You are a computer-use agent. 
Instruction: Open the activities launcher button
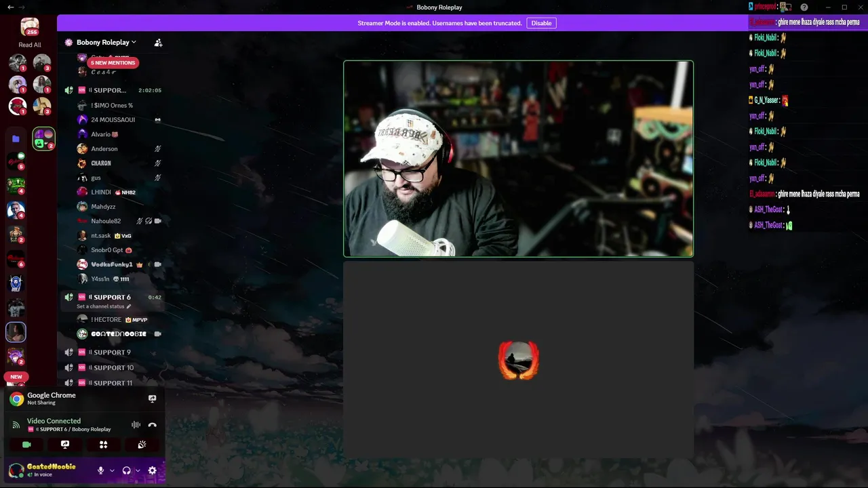click(x=103, y=445)
